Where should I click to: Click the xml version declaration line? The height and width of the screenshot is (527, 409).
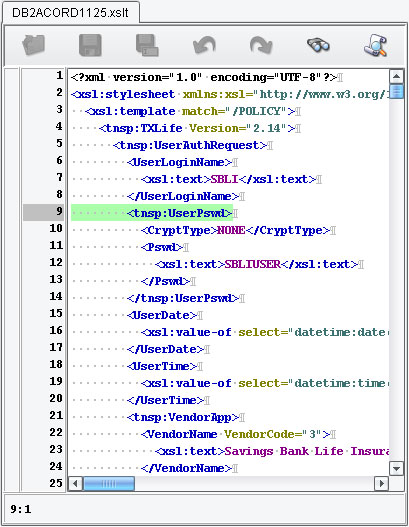[x=204, y=78]
